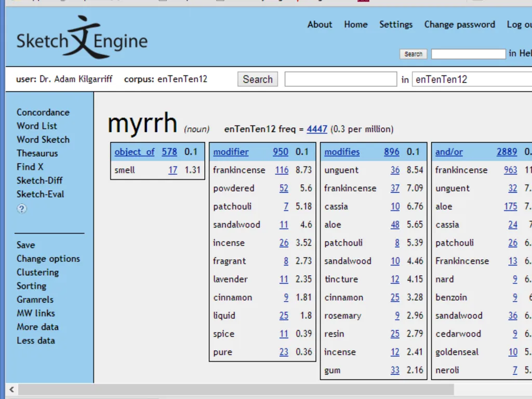
Task: Open smell count 17
Action: (x=172, y=170)
